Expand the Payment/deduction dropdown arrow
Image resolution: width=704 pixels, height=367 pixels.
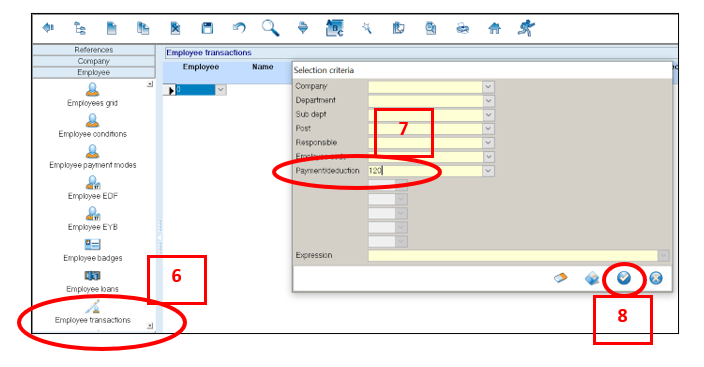pos(488,171)
